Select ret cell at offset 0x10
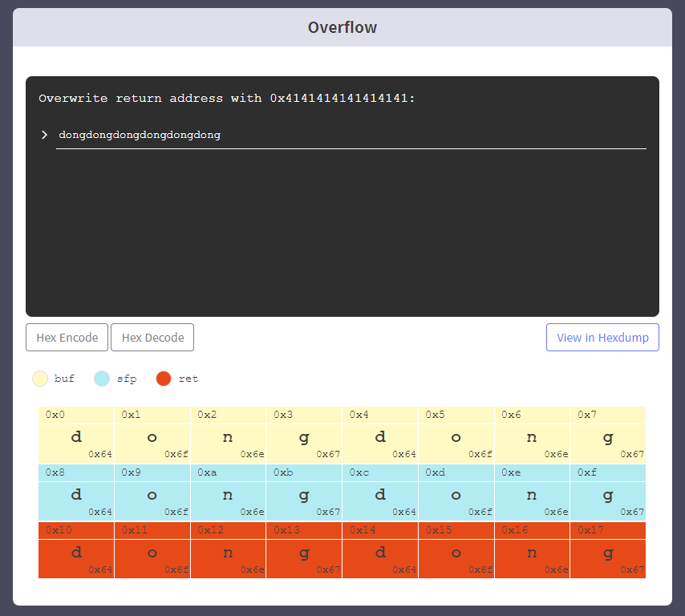 (76, 550)
